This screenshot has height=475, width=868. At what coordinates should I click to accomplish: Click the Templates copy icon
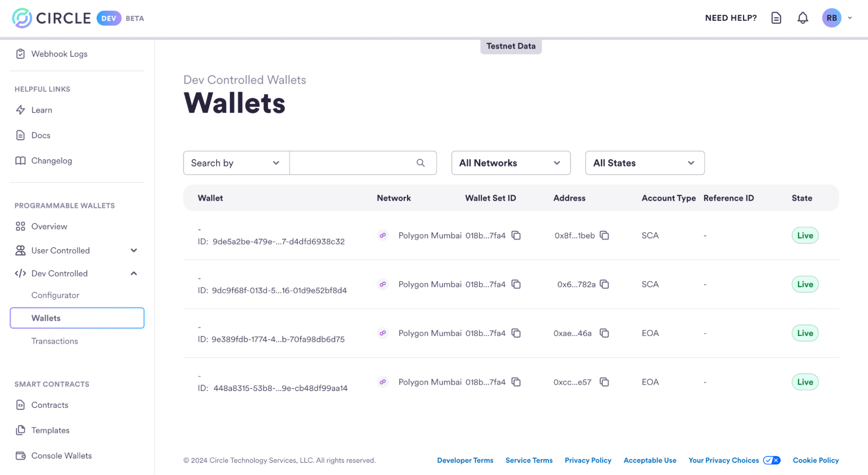(x=20, y=430)
